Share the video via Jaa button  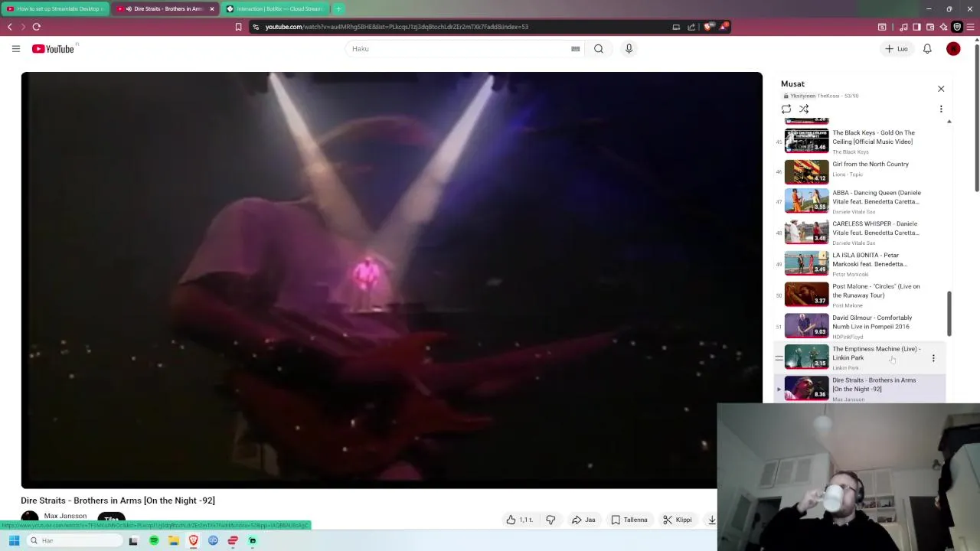coord(583,520)
